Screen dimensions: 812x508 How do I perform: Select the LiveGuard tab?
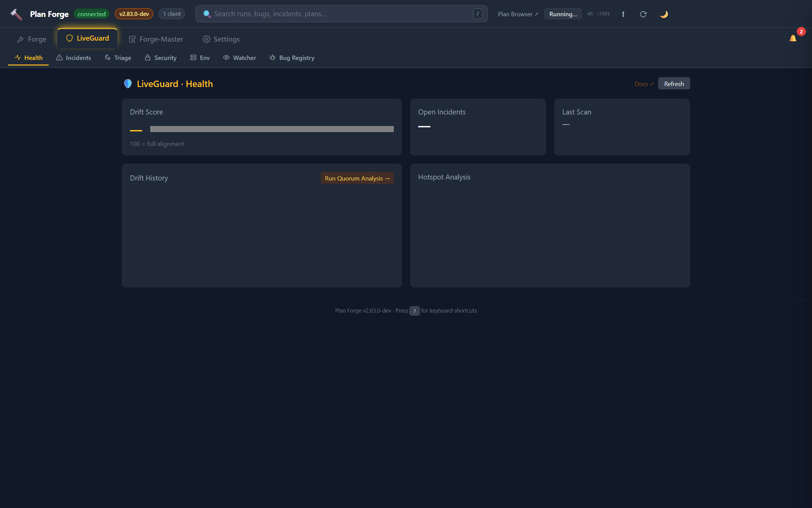87,38
